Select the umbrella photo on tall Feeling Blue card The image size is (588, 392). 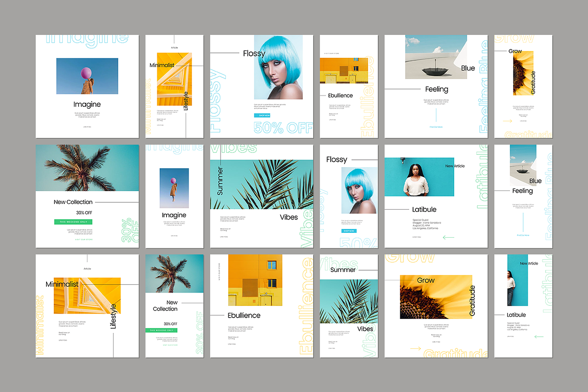(523, 164)
